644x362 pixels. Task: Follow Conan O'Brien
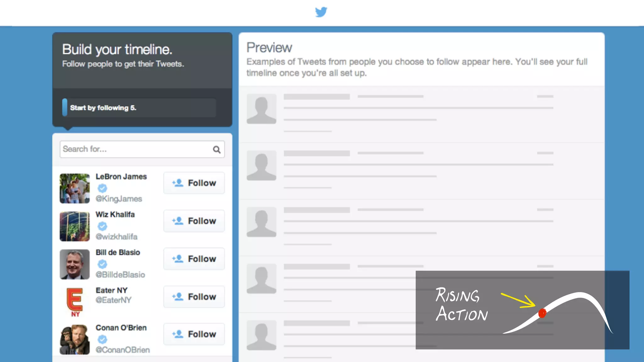tap(194, 334)
